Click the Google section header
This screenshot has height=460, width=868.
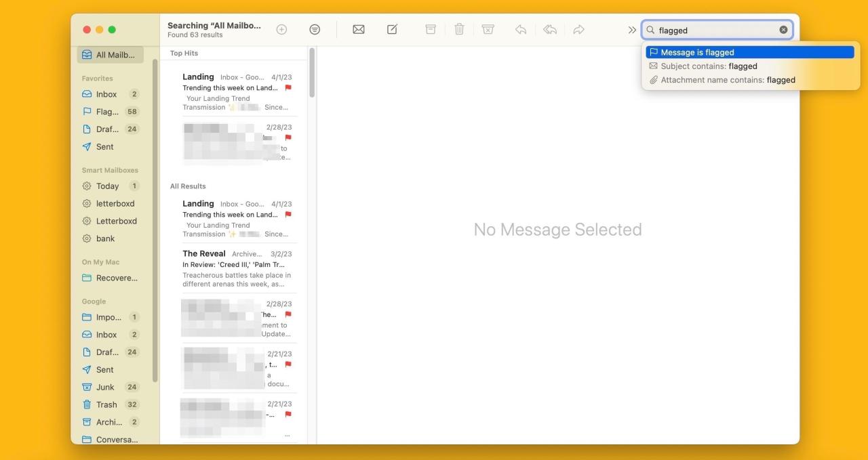[94, 301]
